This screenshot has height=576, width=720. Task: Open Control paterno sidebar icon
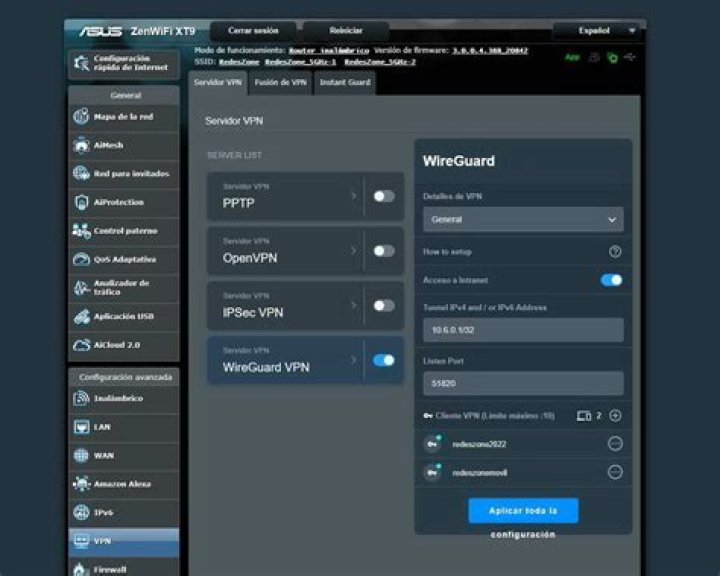point(82,231)
